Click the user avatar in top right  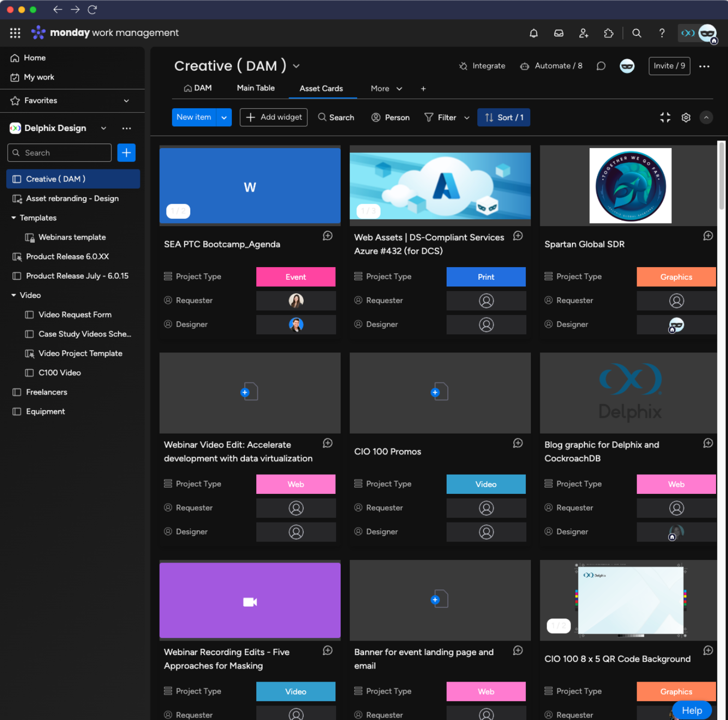point(707,33)
